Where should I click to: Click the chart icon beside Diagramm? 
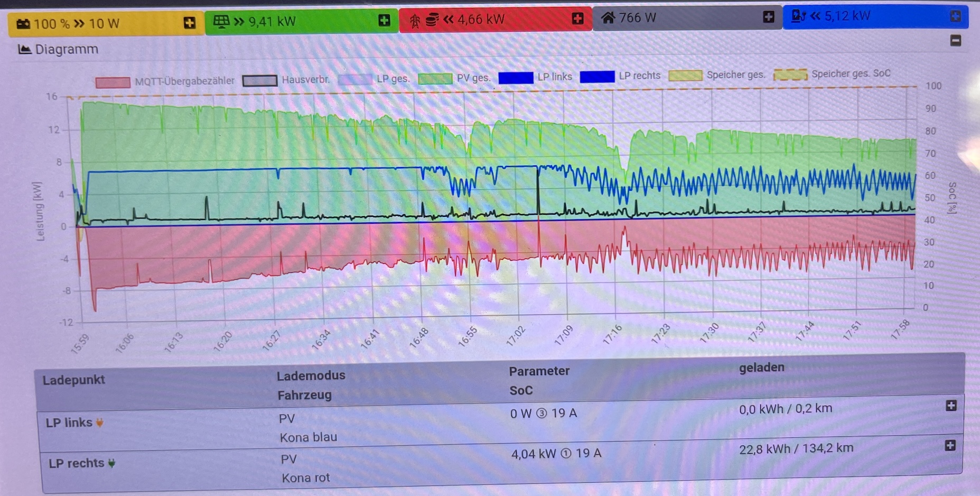[24, 49]
